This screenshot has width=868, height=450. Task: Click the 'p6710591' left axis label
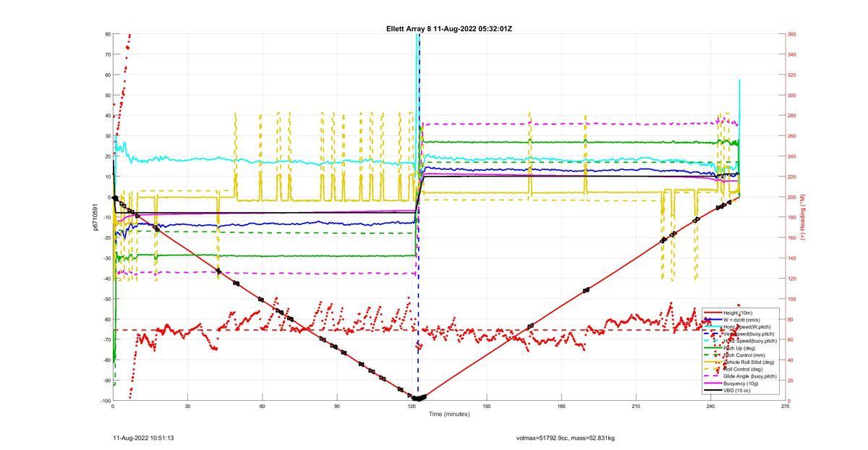pyautogui.click(x=95, y=217)
